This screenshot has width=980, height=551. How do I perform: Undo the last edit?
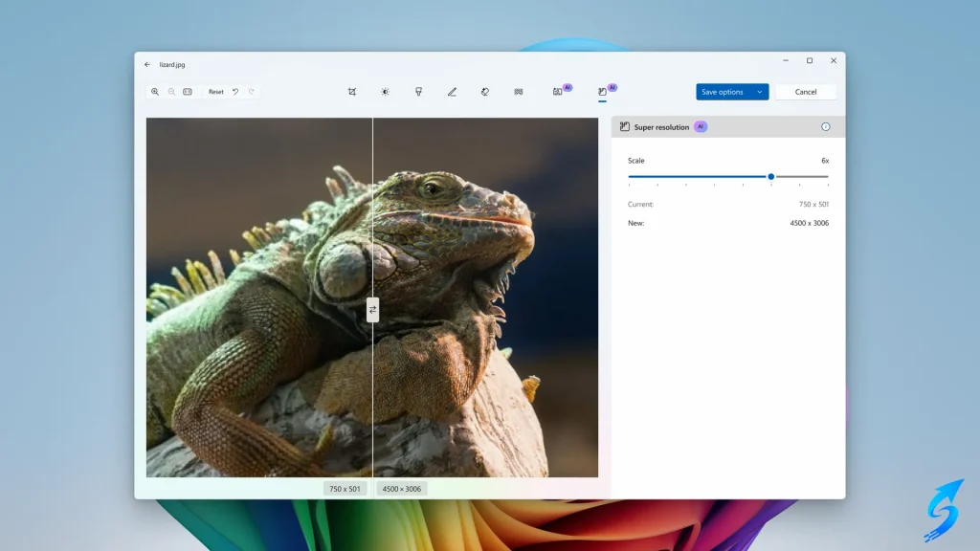235,92
